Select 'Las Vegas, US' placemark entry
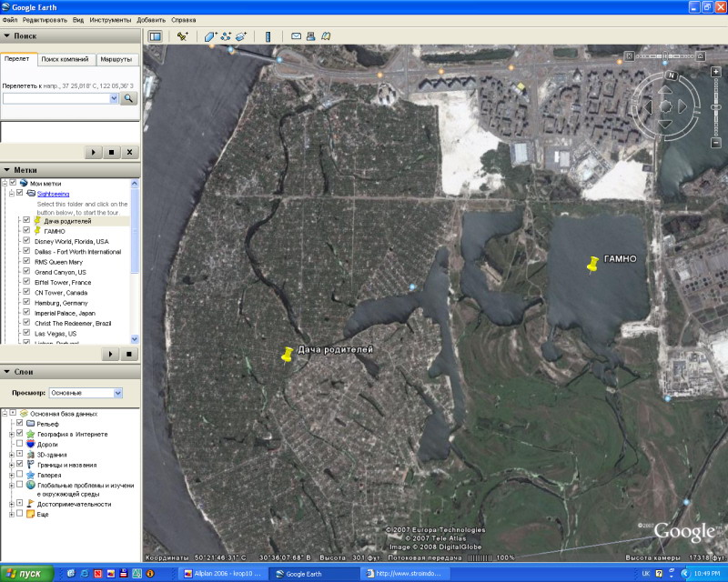 coord(56,333)
